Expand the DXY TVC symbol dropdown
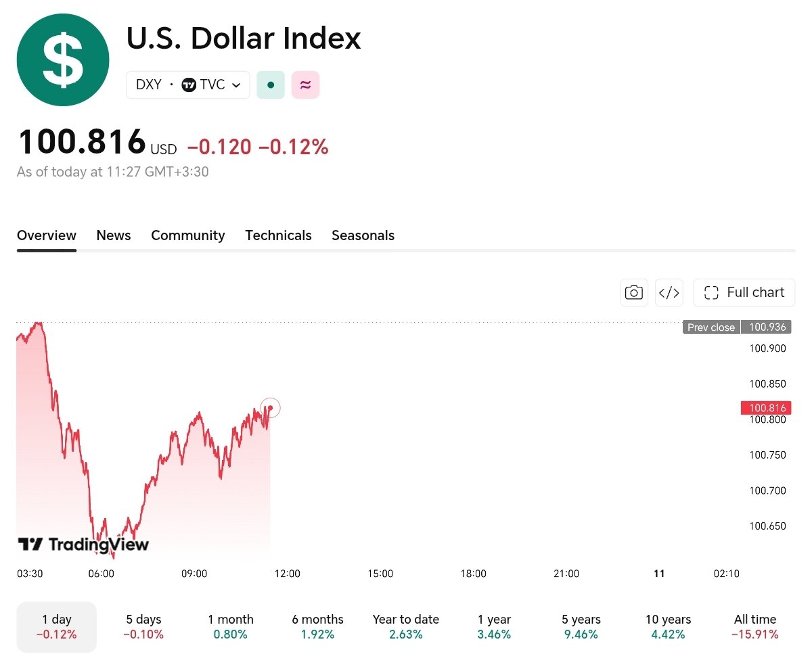 [188, 85]
